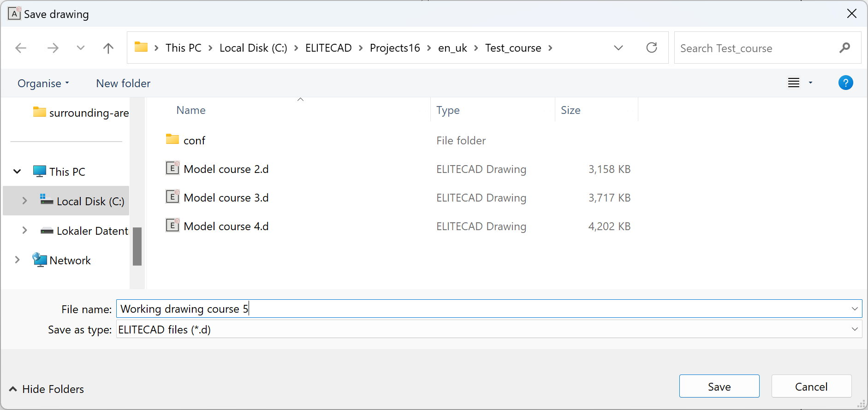This screenshot has width=868, height=410.
Task: Click the Save button
Action: (x=719, y=386)
